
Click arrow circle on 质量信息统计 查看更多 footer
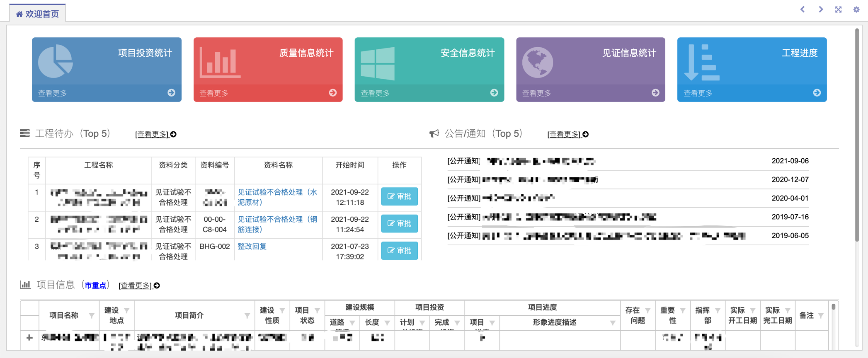tap(333, 93)
